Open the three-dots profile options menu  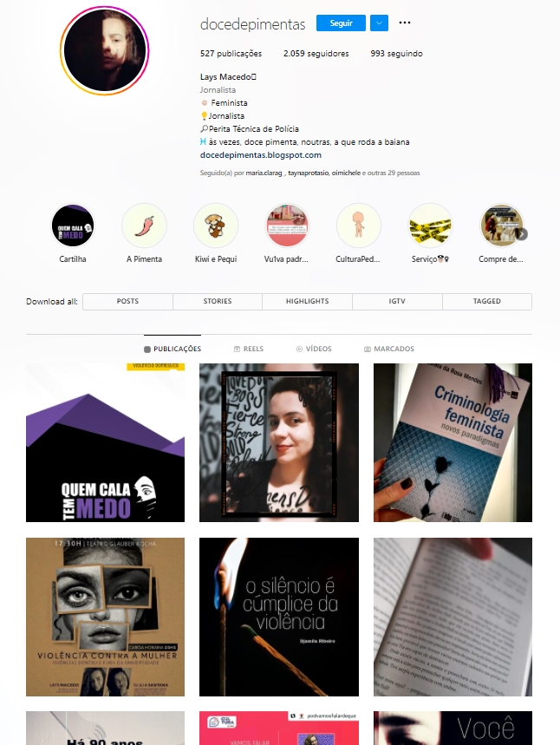405,23
